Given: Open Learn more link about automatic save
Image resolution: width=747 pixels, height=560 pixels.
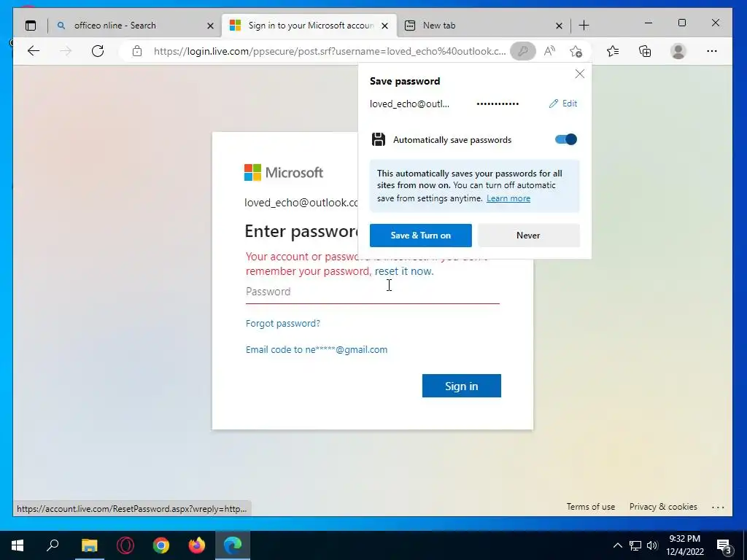Looking at the screenshot, I should (508, 198).
